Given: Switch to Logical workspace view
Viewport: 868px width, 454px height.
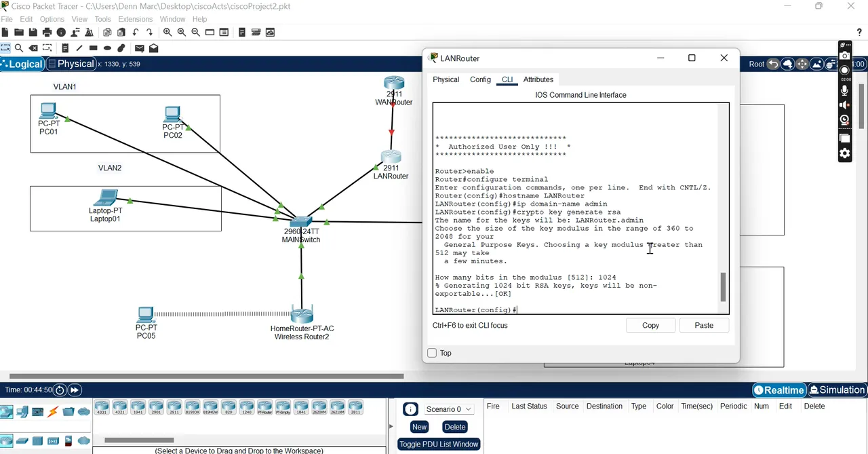Looking at the screenshot, I should tap(22, 64).
